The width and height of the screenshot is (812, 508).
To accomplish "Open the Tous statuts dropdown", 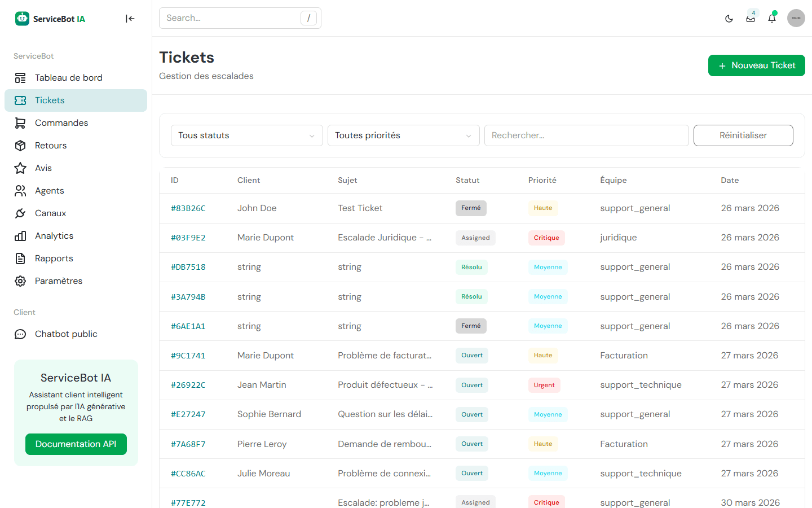I will pos(247,135).
